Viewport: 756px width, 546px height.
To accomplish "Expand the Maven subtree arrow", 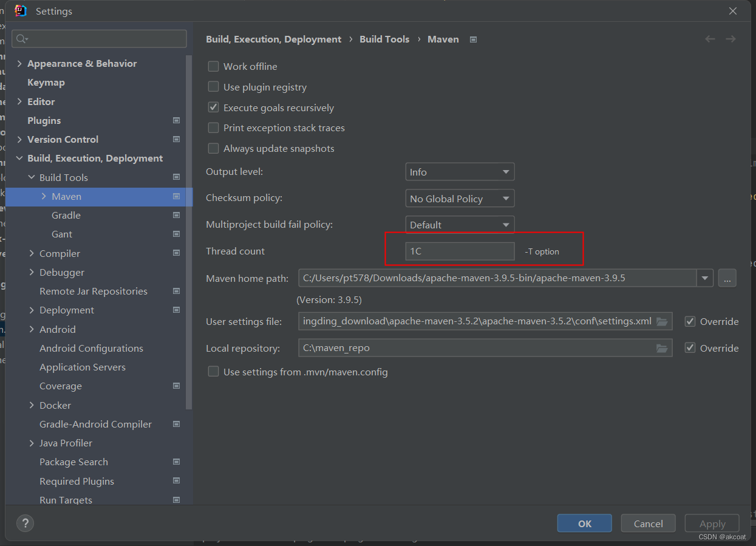I will click(44, 196).
